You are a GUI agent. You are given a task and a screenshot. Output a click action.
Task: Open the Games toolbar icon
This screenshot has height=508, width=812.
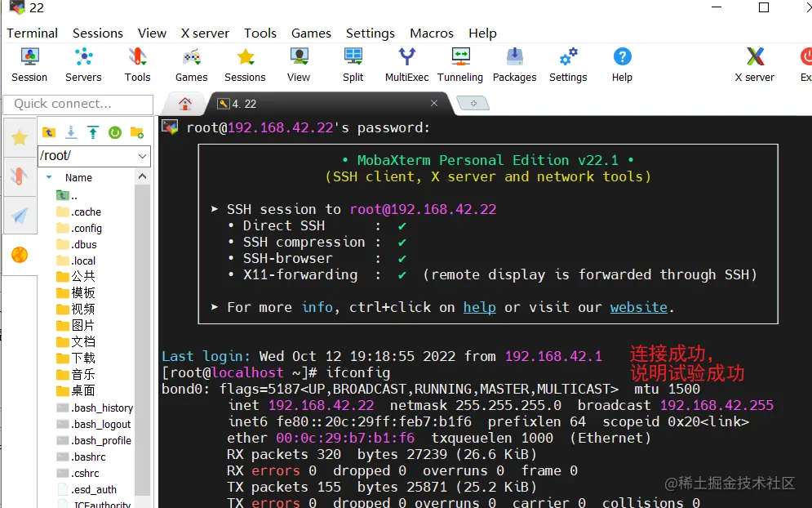click(x=191, y=65)
